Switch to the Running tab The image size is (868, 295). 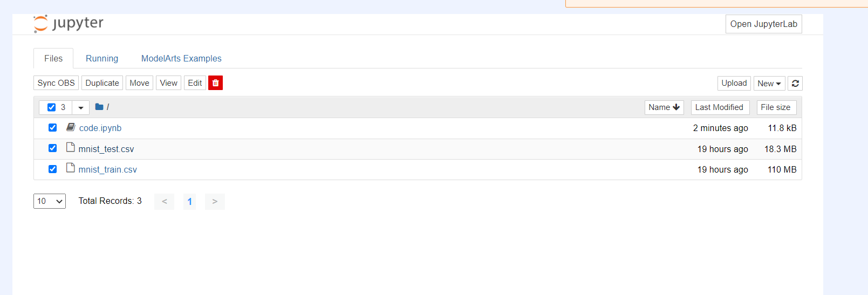(102, 58)
